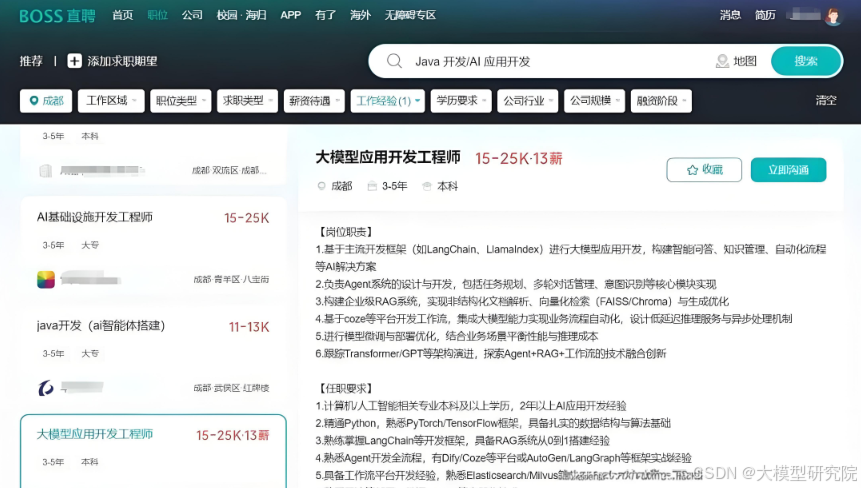Open the java开发（ai智能体搭建）job card

pos(153,357)
